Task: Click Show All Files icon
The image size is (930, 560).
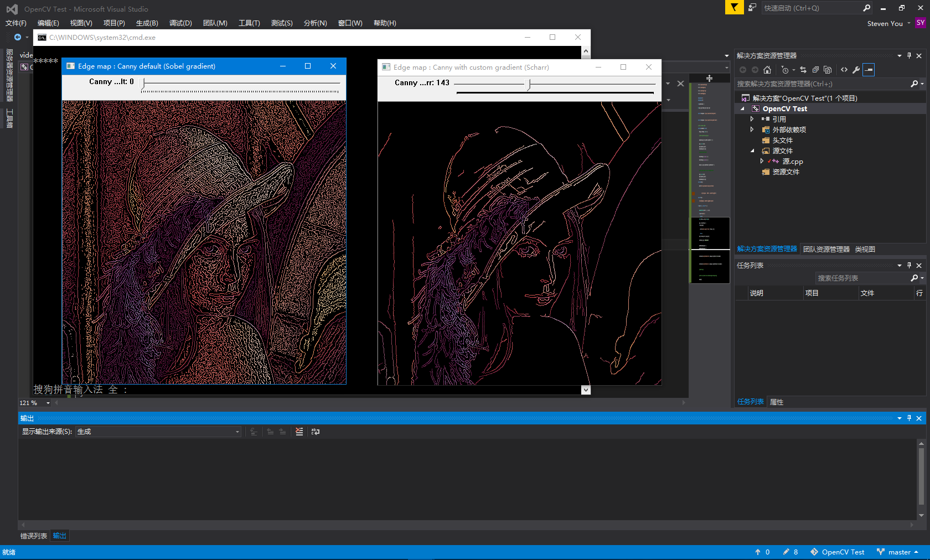Action: pyautogui.click(x=828, y=70)
